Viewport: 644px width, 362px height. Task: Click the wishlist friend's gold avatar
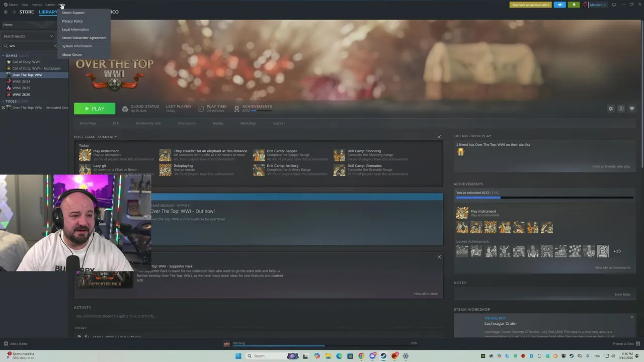coord(460,152)
